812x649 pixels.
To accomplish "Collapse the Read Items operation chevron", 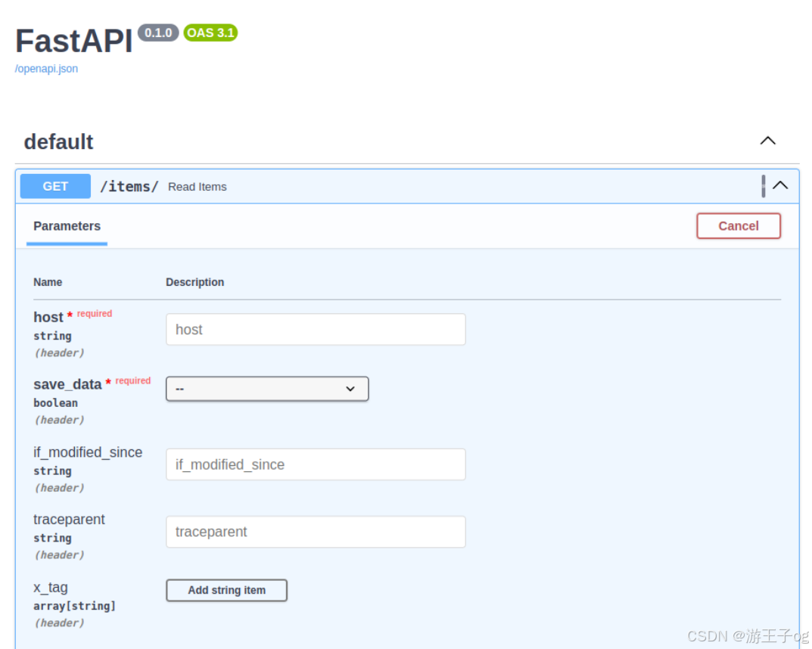I will [782, 185].
